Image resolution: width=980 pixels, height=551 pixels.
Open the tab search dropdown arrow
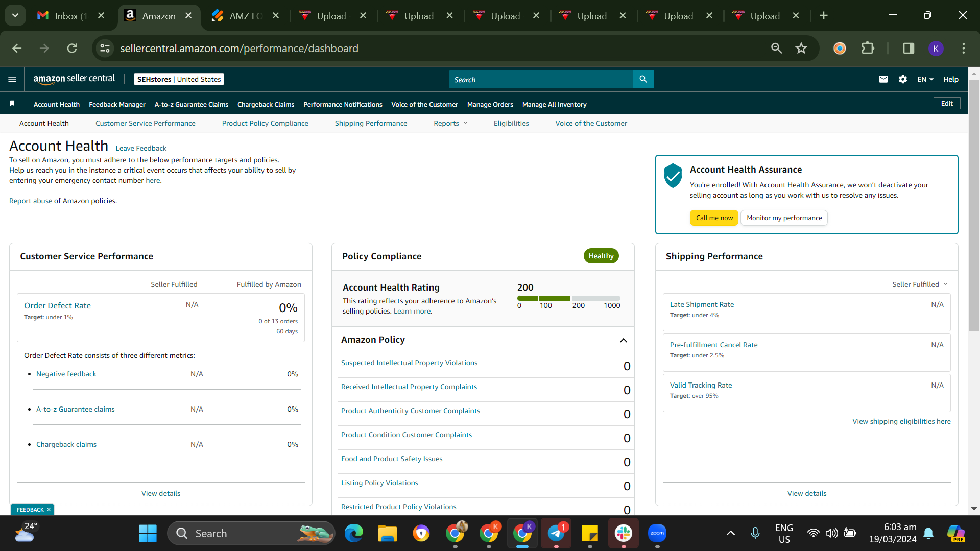[x=15, y=16]
